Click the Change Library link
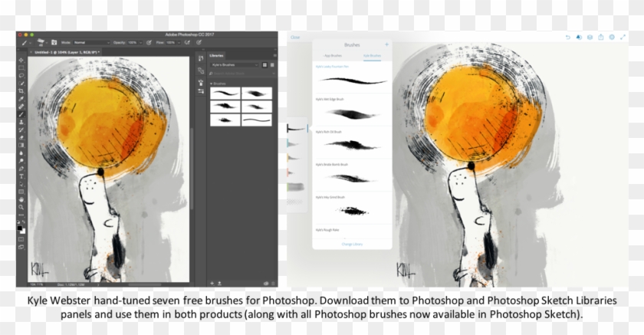The image size is (644, 335). coord(352,245)
